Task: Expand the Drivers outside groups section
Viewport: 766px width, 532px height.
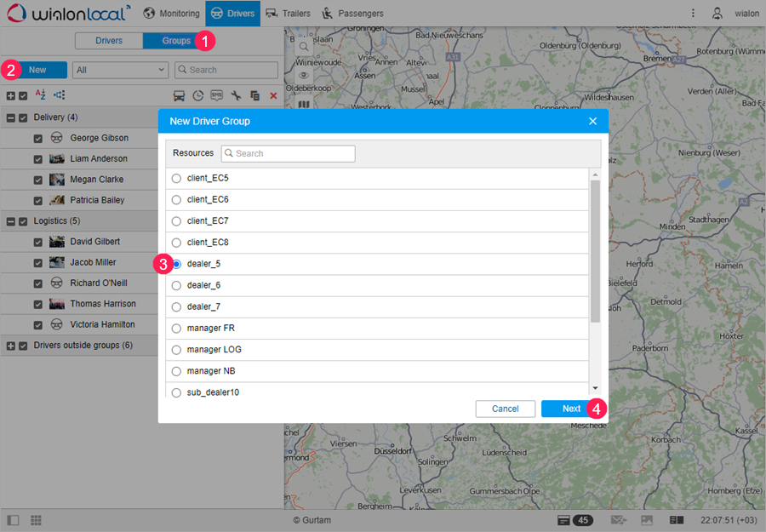Action: point(10,346)
